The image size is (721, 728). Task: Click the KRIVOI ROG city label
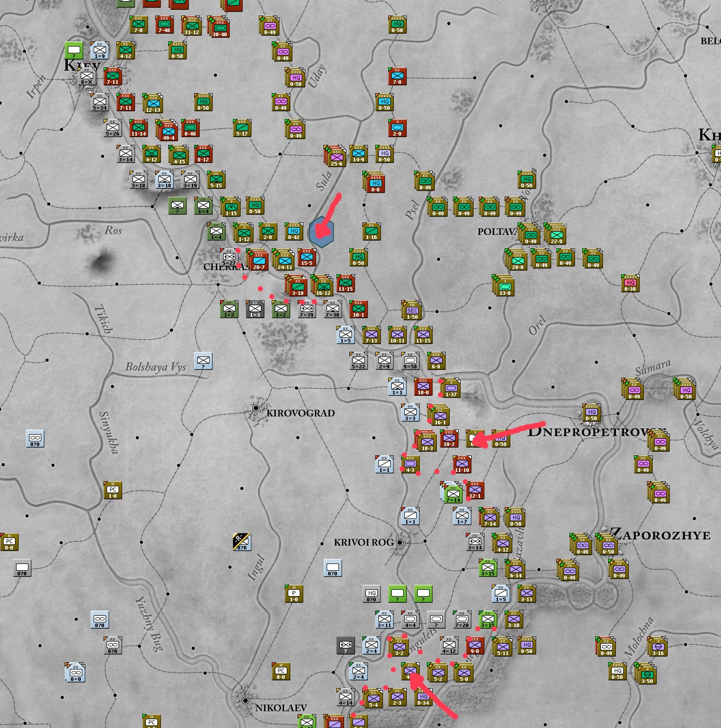(x=364, y=542)
